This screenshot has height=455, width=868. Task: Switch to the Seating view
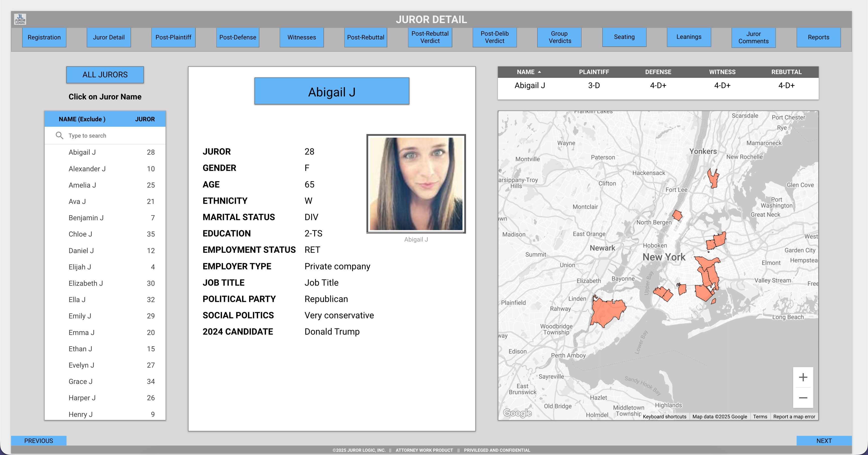[624, 37]
